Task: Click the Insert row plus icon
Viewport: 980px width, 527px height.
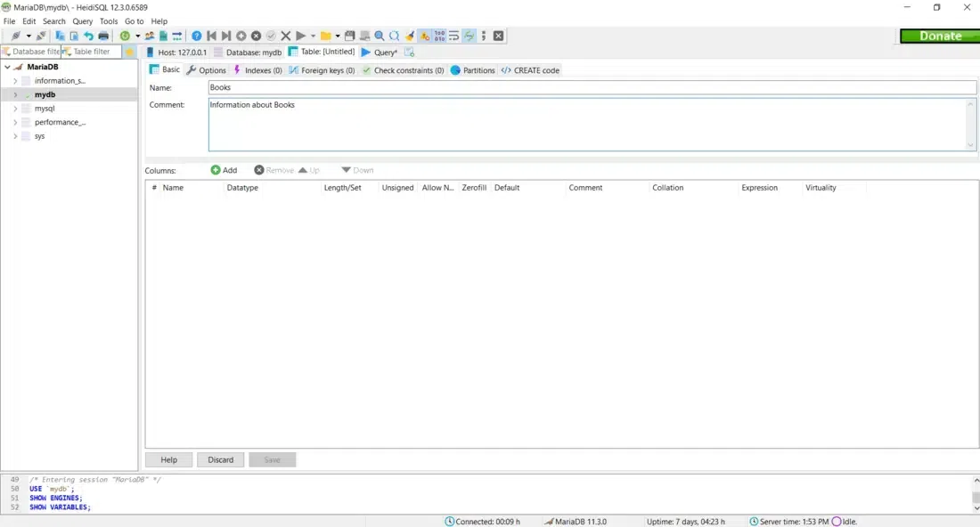Action: (x=241, y=36)
